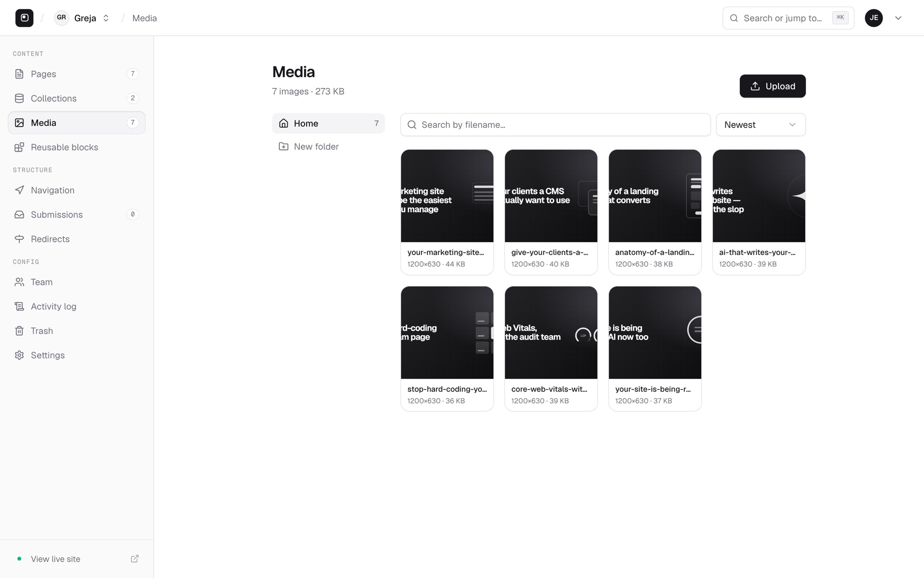Image resolution: width=924 pixels, height=578 pixels.
Task: Open Reusable blocks section
Action: 77,147
